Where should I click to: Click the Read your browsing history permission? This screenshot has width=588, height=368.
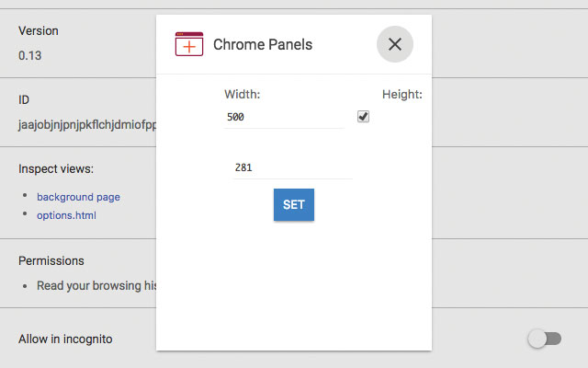click(96, 285)
